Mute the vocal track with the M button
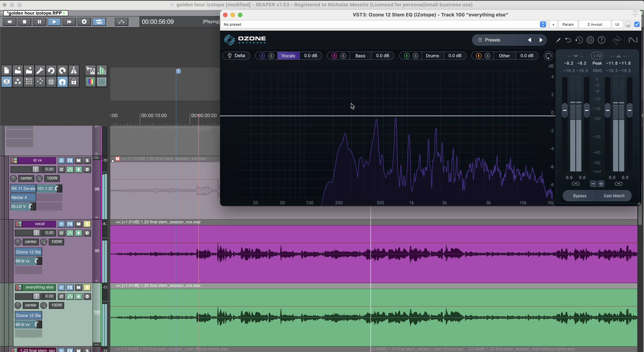644x352 pixels. [78, 224]
